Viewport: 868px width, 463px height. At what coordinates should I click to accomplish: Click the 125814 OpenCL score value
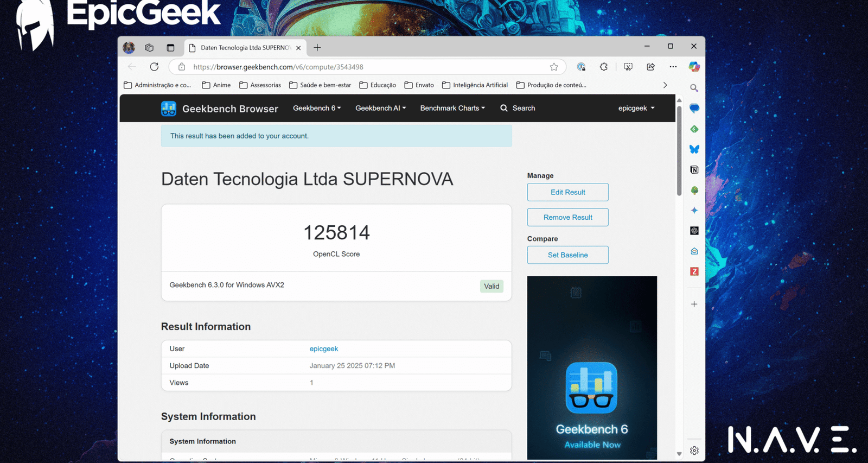coord(336,233)
